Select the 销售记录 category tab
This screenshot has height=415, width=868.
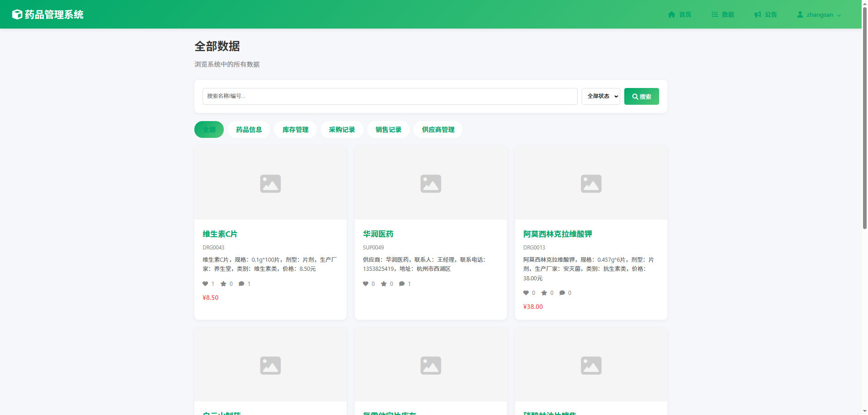388,130
